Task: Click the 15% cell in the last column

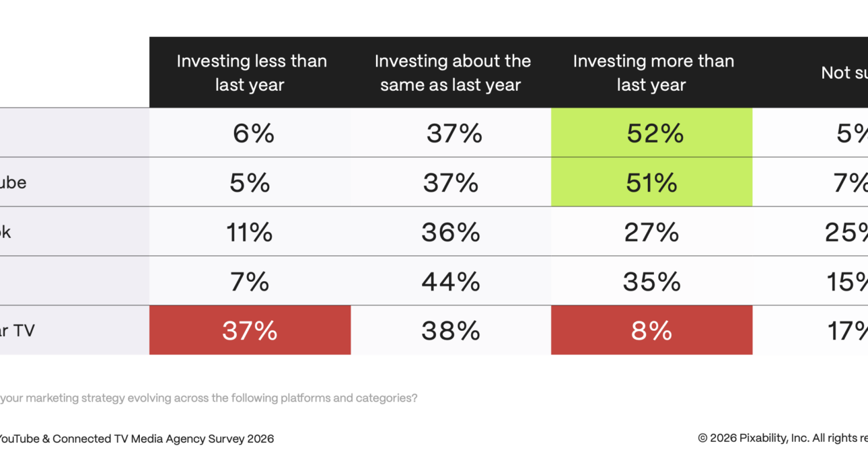Action: point(846,281)
